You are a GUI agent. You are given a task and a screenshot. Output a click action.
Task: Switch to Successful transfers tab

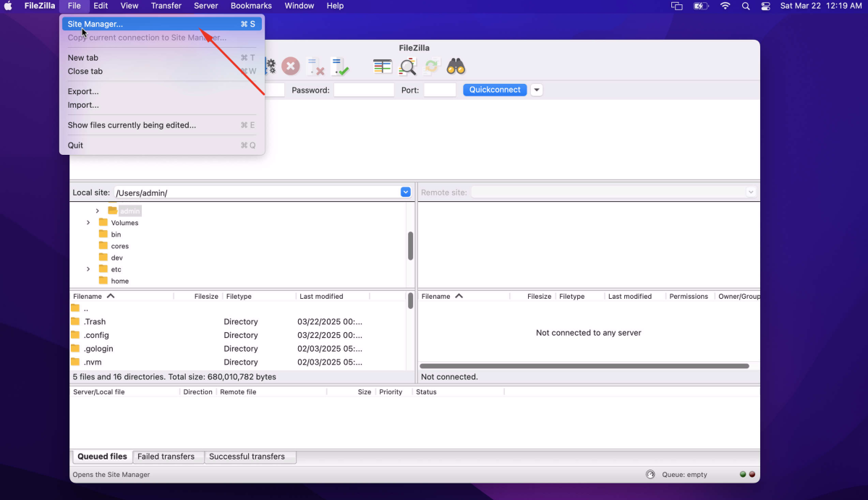(x=247, y=457)
